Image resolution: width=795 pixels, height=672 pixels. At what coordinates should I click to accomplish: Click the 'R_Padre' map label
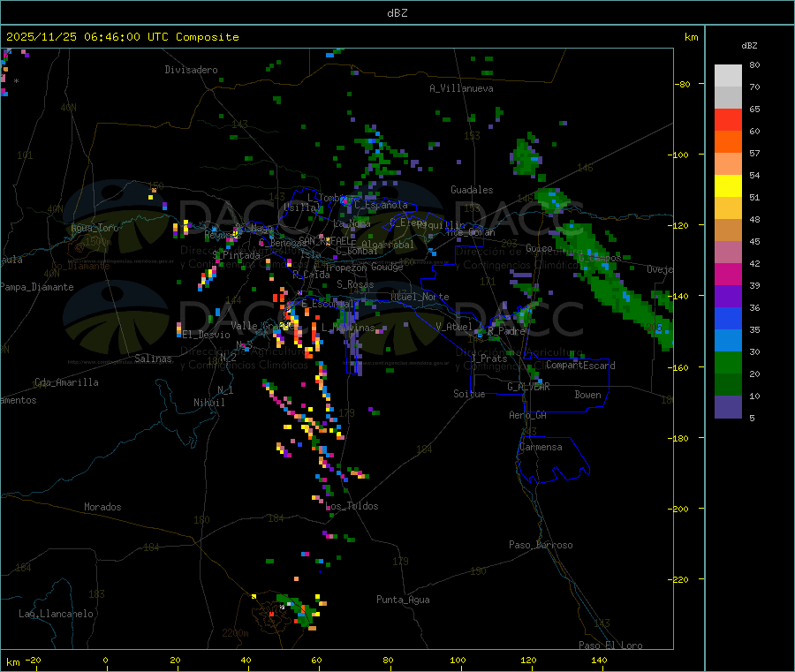506,331
